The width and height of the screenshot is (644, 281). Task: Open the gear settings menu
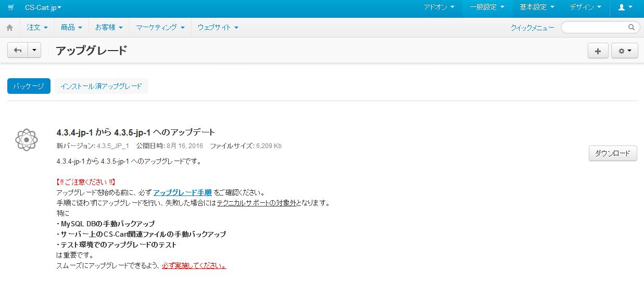[x=624, y=51]
